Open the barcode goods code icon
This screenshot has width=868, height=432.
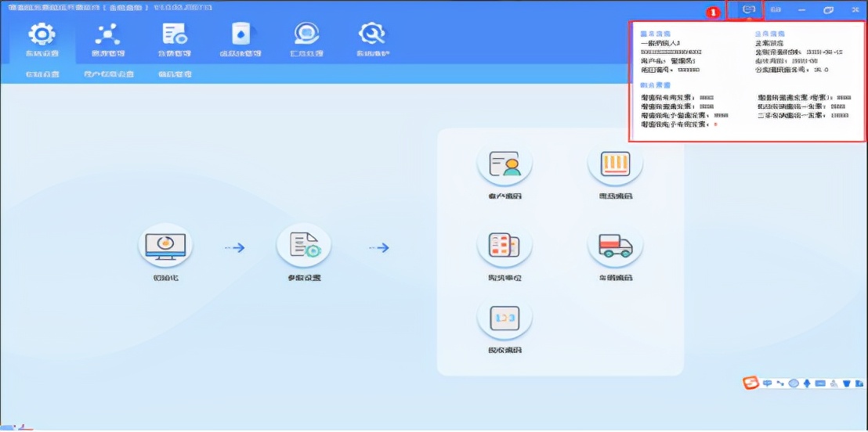tap(615, 164)
